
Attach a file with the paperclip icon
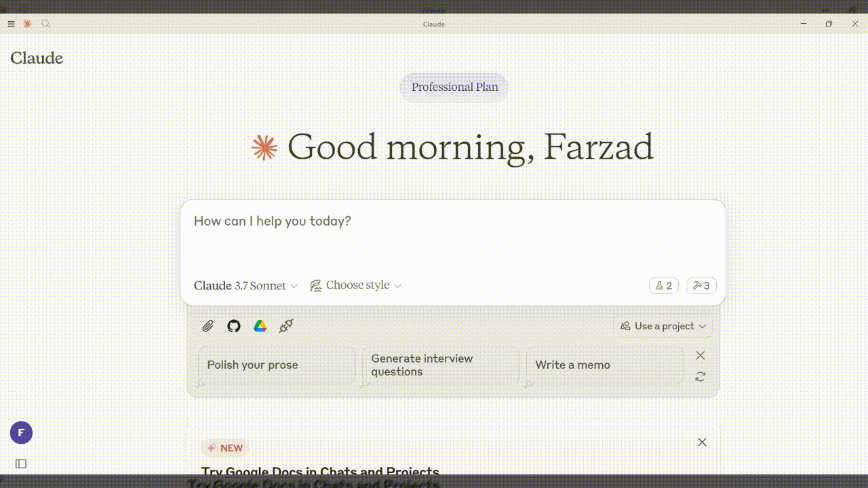[x=208, y=326]
